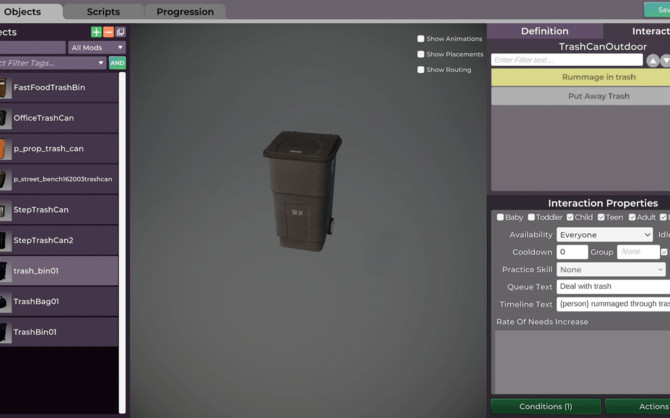Select p_prop_trash_can in the list
Viewport: 670px width, 418px height.
[59, 149]
